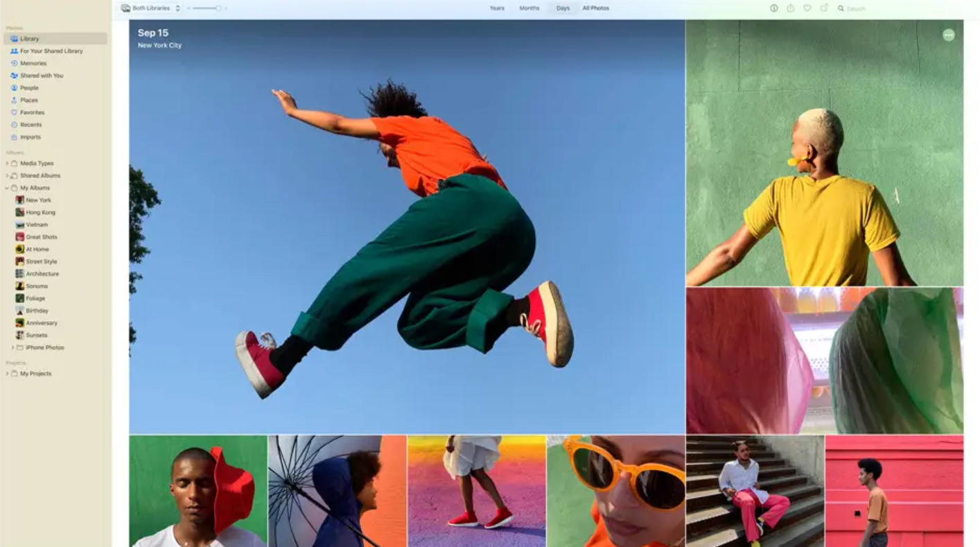This screenshot has width=980, height=547.
Task: Select the umbrella photo
Action: (338, 492)
